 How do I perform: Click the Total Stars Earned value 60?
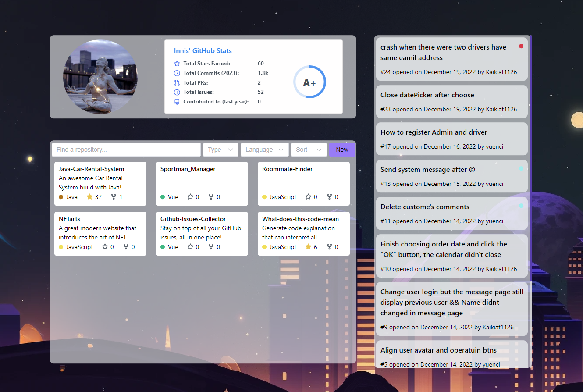click(261, 64)
